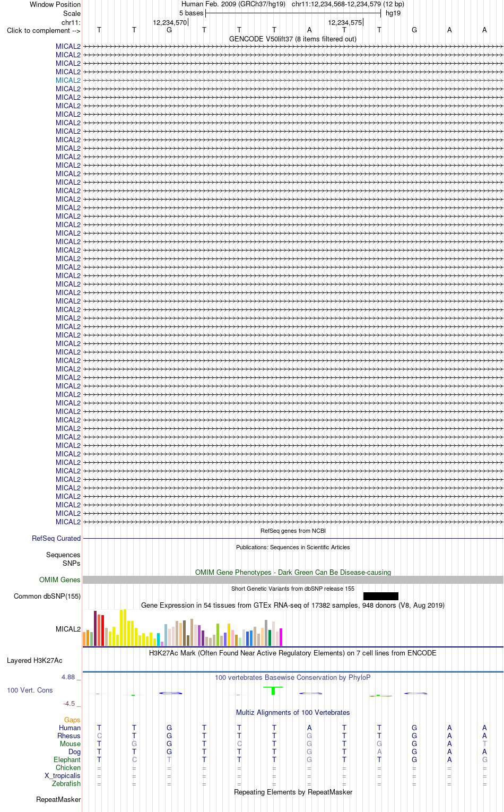Click the H3K27Ac Mark track title
Screen dimensions: 504x812
[x=293, y=653]
